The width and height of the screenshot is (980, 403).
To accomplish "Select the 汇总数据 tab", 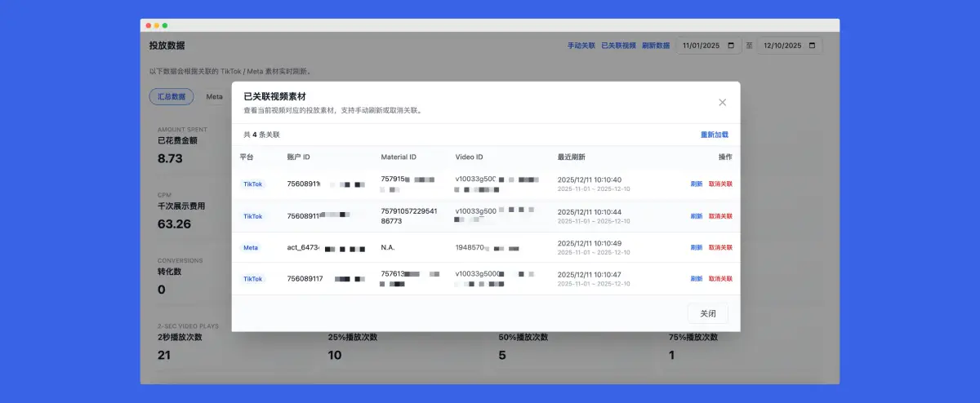I will pos(171,96).
